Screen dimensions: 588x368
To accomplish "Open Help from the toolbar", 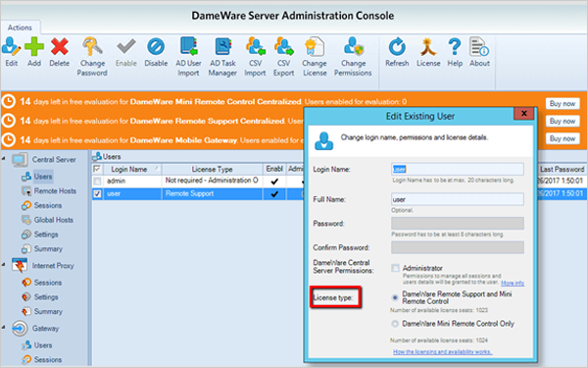I will point(455,52).
